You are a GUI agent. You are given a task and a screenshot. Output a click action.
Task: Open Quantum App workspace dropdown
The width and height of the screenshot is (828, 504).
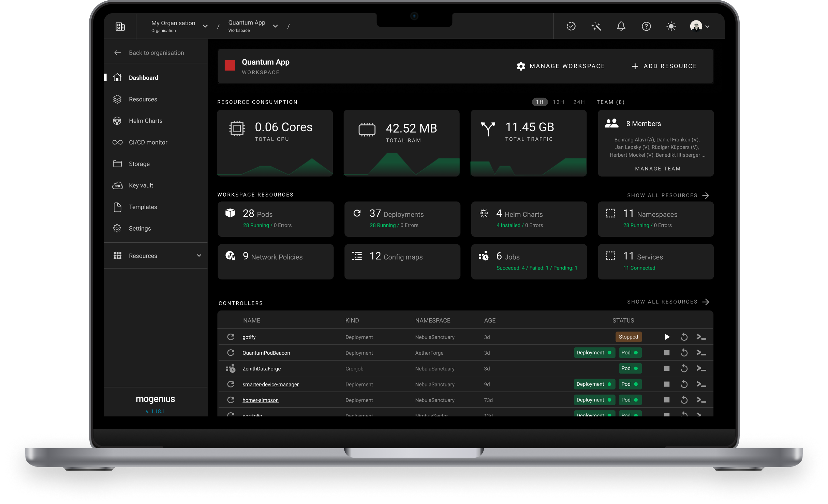[x=275, y=26]
